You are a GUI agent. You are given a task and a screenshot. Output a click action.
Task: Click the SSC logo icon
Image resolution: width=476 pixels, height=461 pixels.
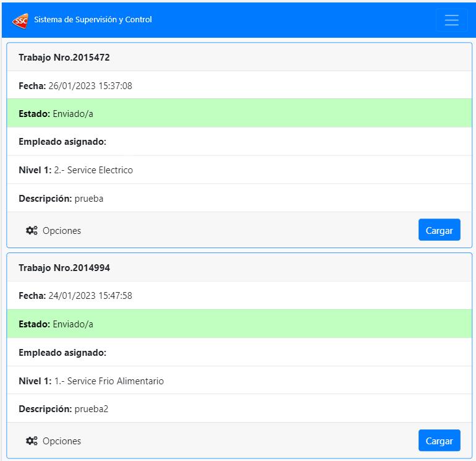[20, 20]
